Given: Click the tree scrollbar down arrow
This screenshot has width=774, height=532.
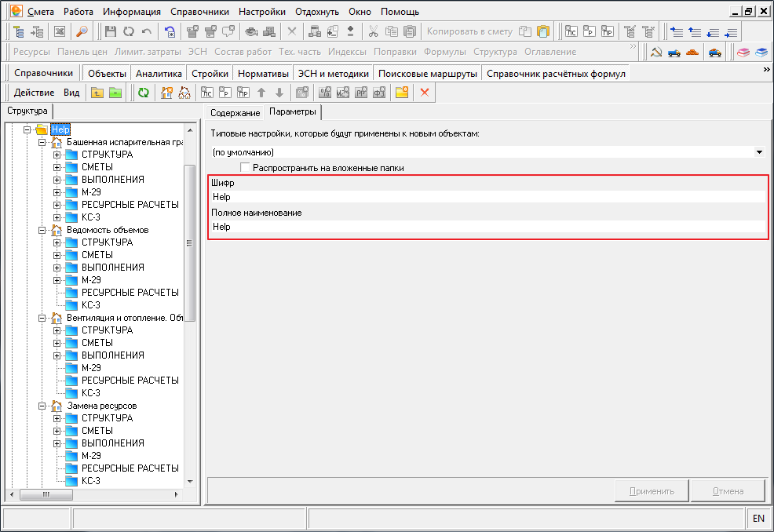Looking at the screenshot, I should pyautogui.click(x=190, y=481).
